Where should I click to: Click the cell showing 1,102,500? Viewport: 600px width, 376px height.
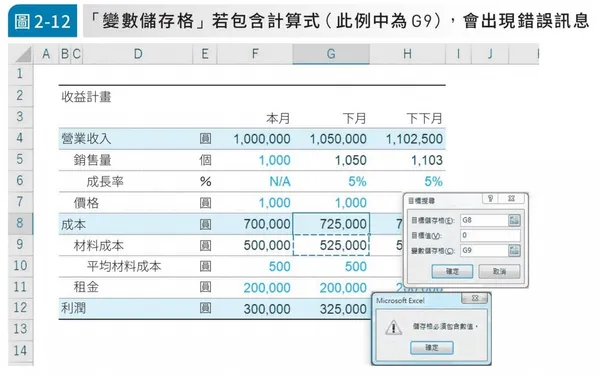414,139
